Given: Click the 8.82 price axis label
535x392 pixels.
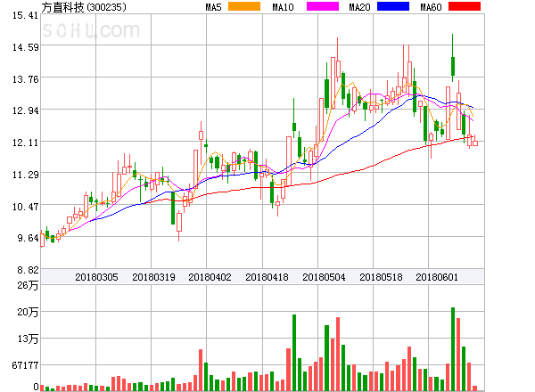Looking at the screenshot, I should pyautogui.click(x=28, y=270).
